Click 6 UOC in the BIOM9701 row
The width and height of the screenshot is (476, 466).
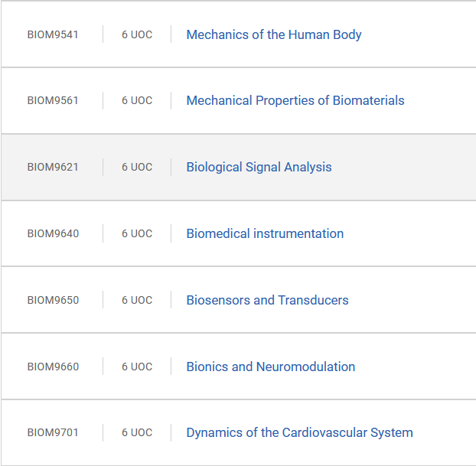pyautogui.click(x=137, y=432)
